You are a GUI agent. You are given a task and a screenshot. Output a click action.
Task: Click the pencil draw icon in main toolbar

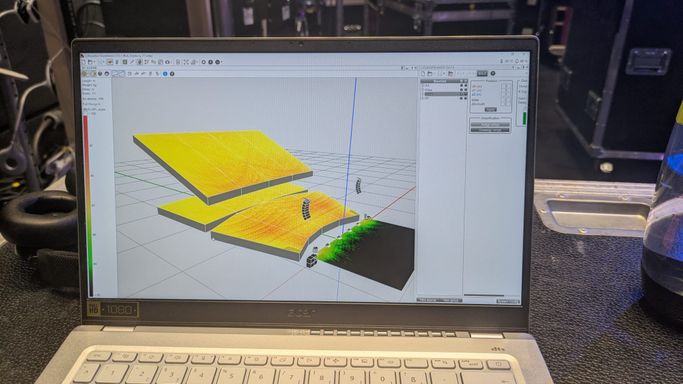[132, 62]
